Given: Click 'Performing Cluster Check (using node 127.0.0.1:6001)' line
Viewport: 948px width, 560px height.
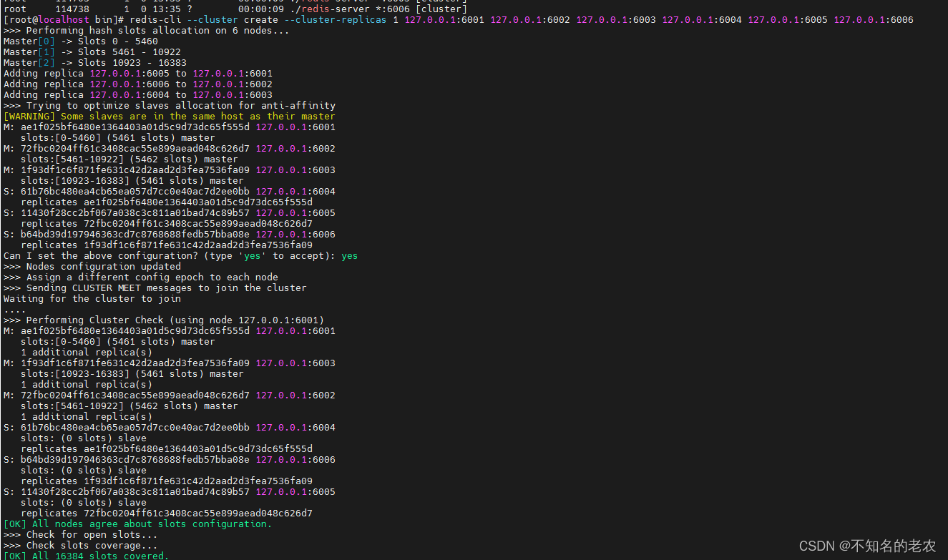Looking at the screenshot, I should pos(164,320).
